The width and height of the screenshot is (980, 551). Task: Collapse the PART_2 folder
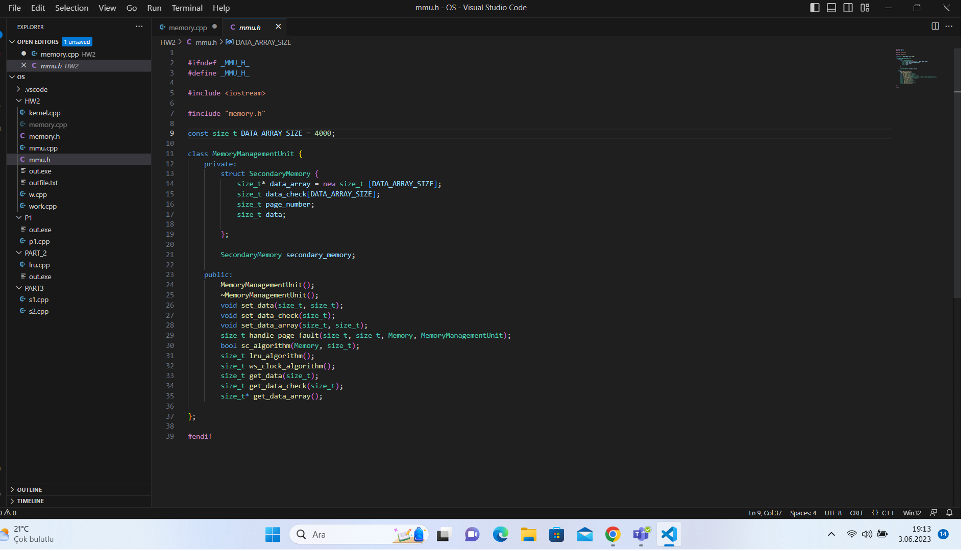click(35, 253)
